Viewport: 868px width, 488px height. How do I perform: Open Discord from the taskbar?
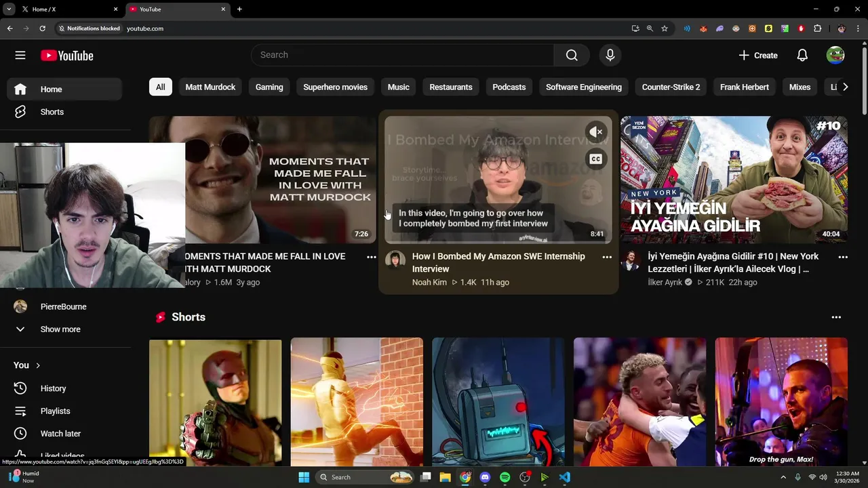coord(485,477)
